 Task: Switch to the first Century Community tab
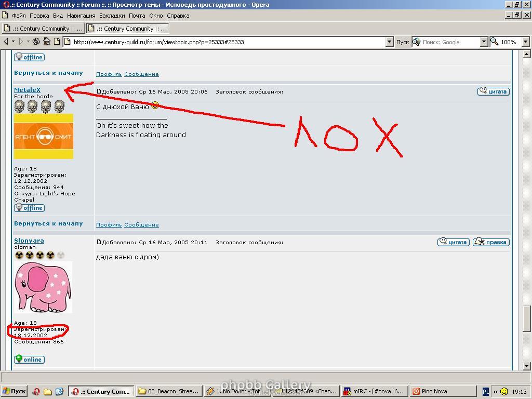(43, 29)
